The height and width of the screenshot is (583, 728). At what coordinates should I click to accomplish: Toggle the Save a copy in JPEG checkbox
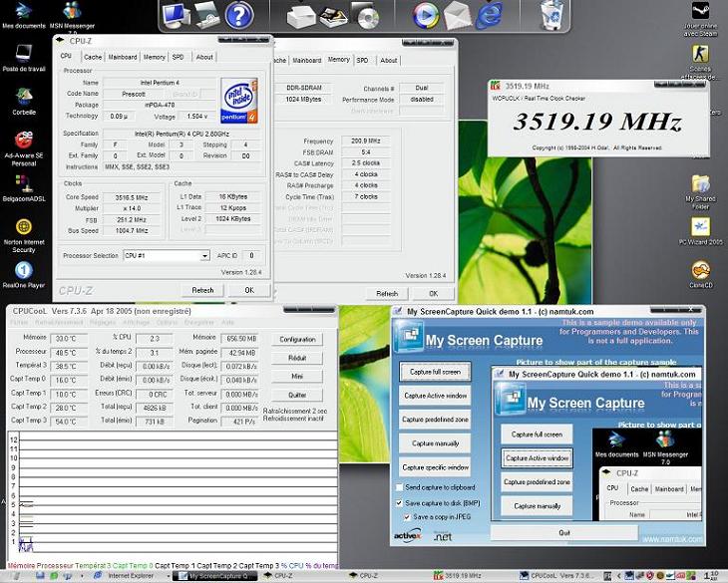407,516
